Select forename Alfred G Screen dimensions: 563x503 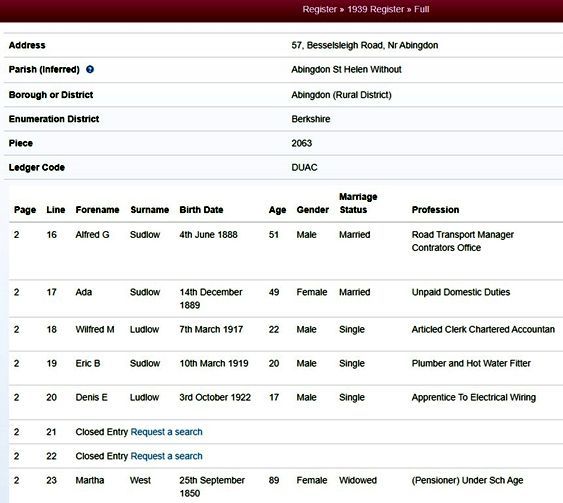[92, 234]
